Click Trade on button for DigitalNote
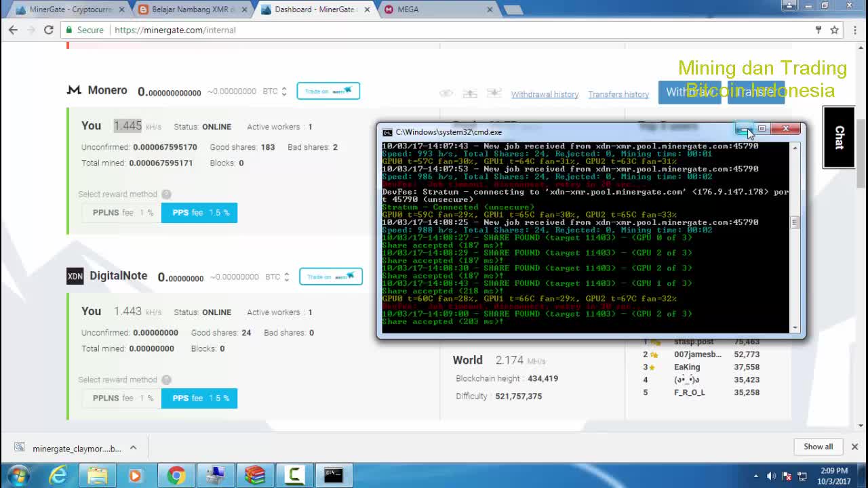 331,277
